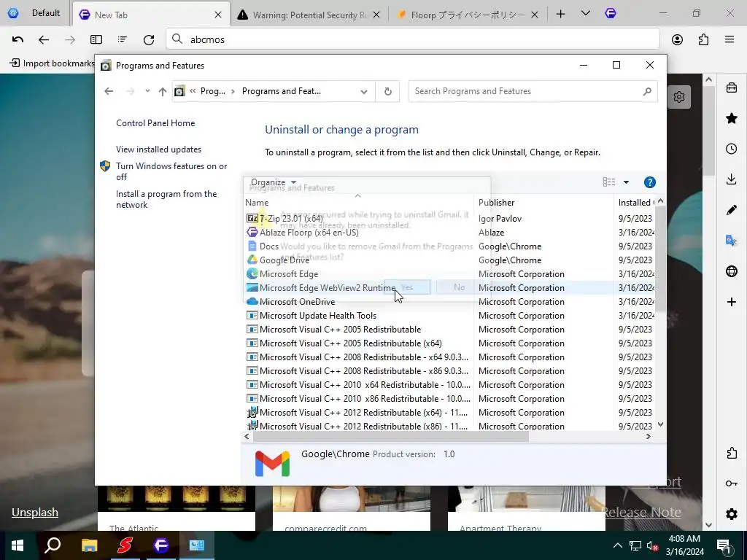Open notes pencil icon in sidebar
This screenshot has width=747, height=560.
click(x=731, y=210)
